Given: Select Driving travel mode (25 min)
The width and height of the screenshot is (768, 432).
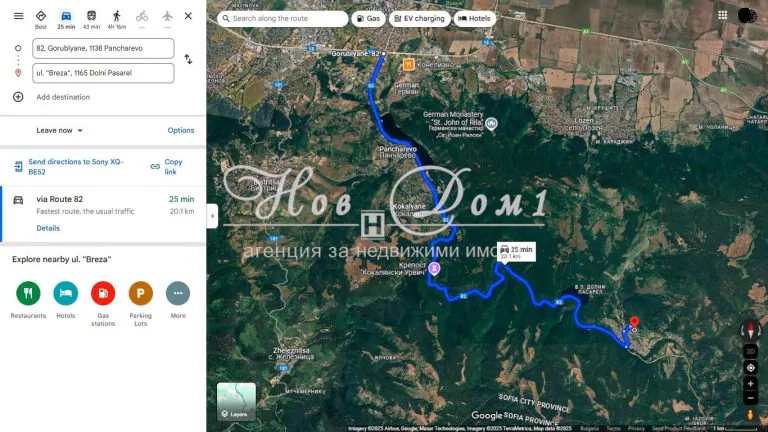Looking at the screenshot, I should point(66,19).
